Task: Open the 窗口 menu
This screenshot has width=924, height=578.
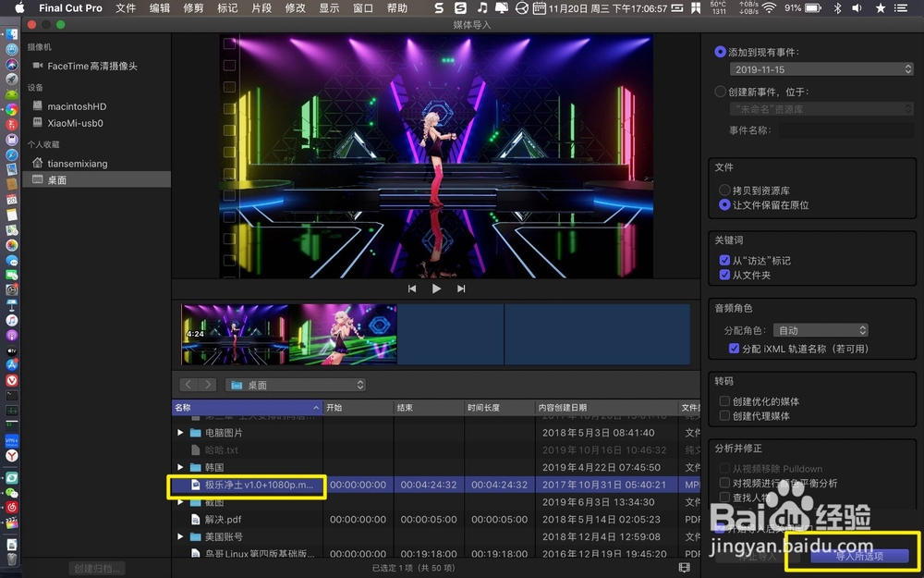Action: click(363, 7)
